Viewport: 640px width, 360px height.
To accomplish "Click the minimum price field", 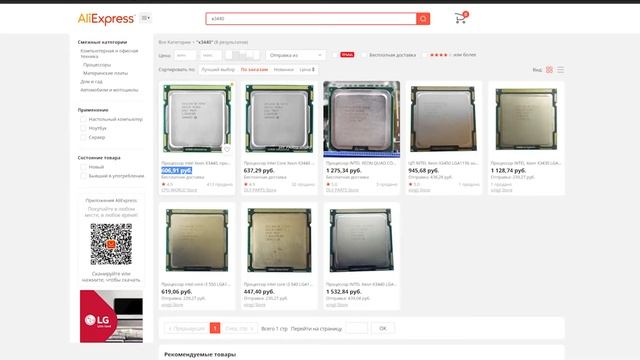I will click(x=185, y=55).
